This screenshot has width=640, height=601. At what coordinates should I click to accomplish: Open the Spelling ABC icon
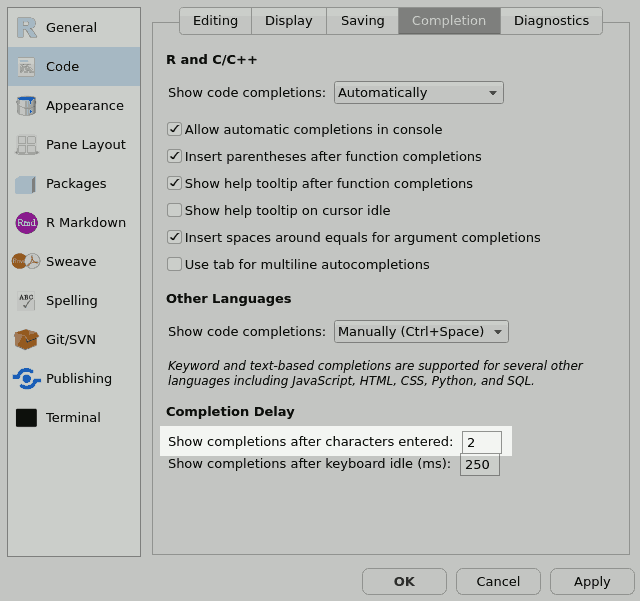pos(26,301)
